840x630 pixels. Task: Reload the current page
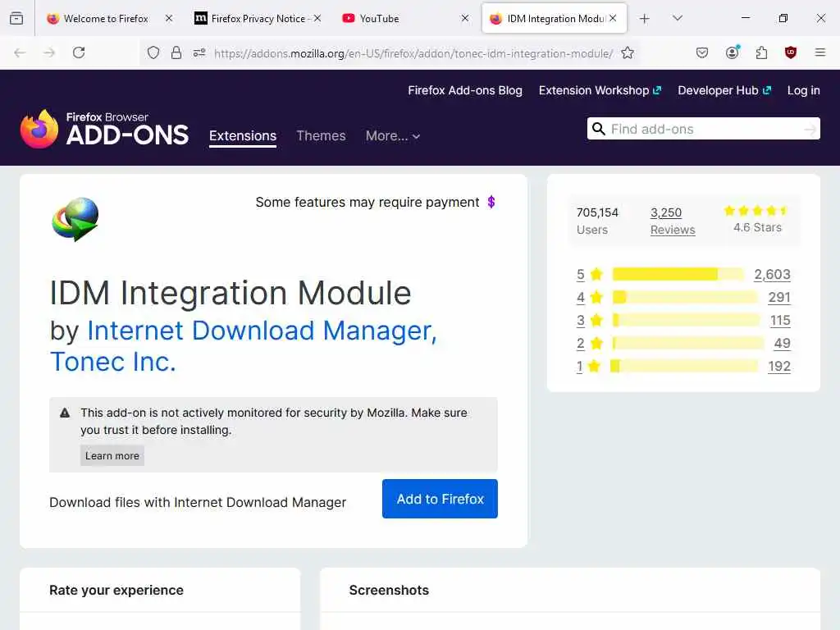tap(79, 52)
